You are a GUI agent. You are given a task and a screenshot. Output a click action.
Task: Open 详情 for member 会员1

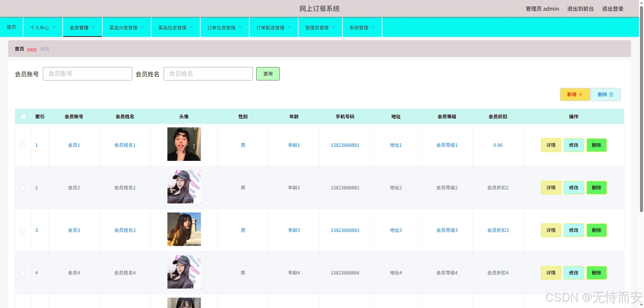pos(551,145)
